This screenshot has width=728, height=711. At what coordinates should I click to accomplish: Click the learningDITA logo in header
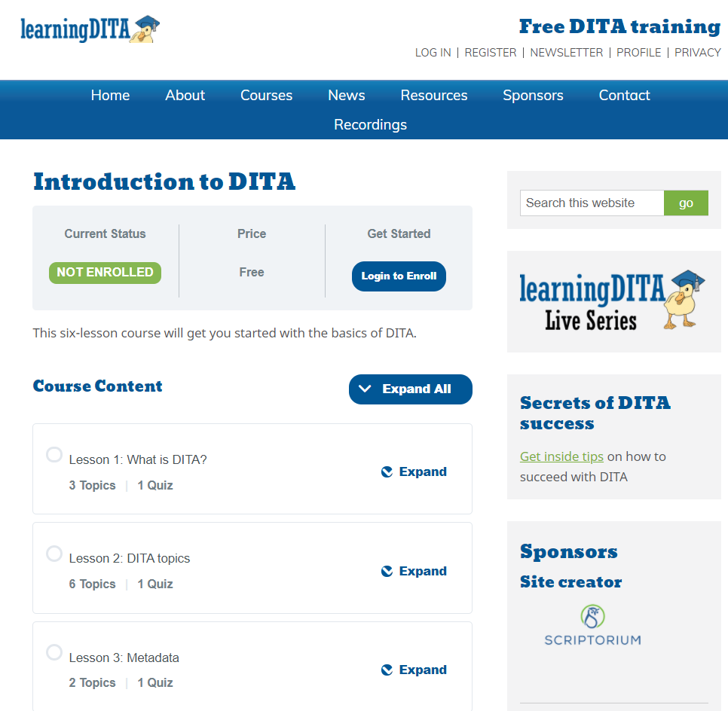pos(90,29)
